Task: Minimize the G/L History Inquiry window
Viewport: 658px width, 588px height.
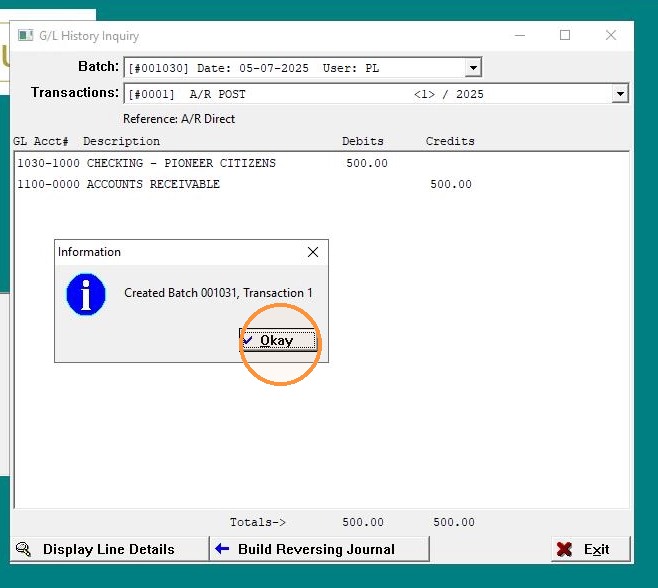Action: point(520,35)
